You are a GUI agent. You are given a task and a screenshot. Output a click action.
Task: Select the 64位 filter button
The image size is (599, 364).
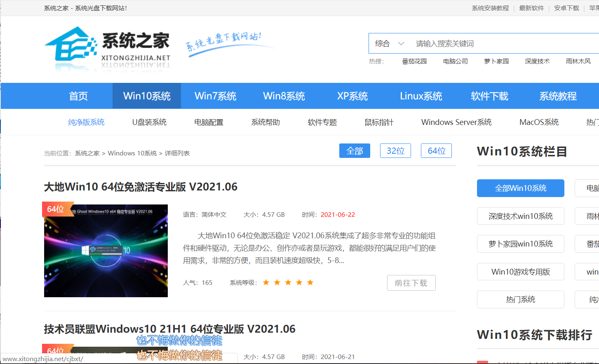(x=436, y=150)
